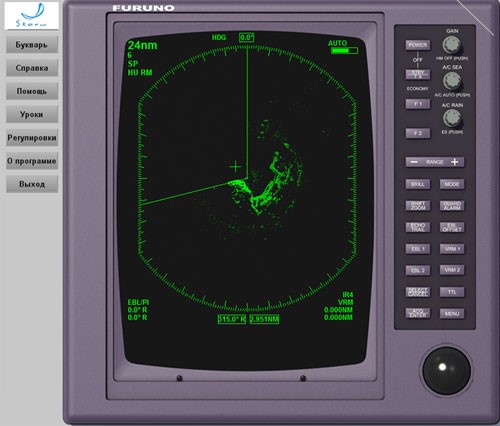Click the VRM label on radar screen

345,302
